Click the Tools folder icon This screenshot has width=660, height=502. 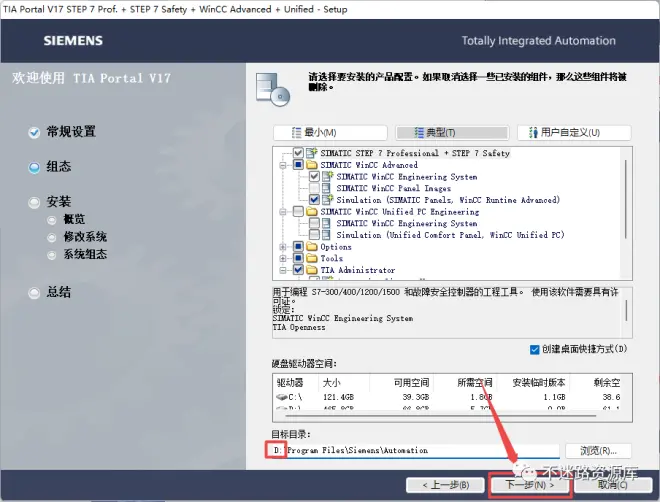311,258
